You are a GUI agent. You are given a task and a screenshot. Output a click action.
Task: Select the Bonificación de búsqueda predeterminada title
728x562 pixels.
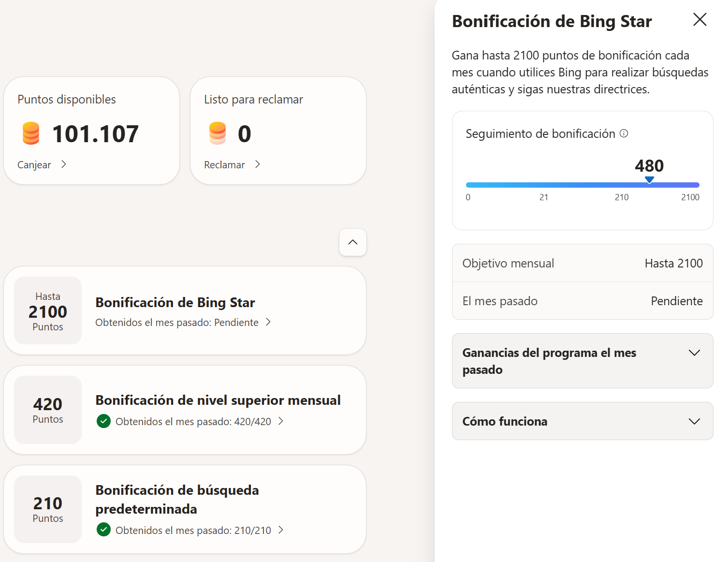177,500
